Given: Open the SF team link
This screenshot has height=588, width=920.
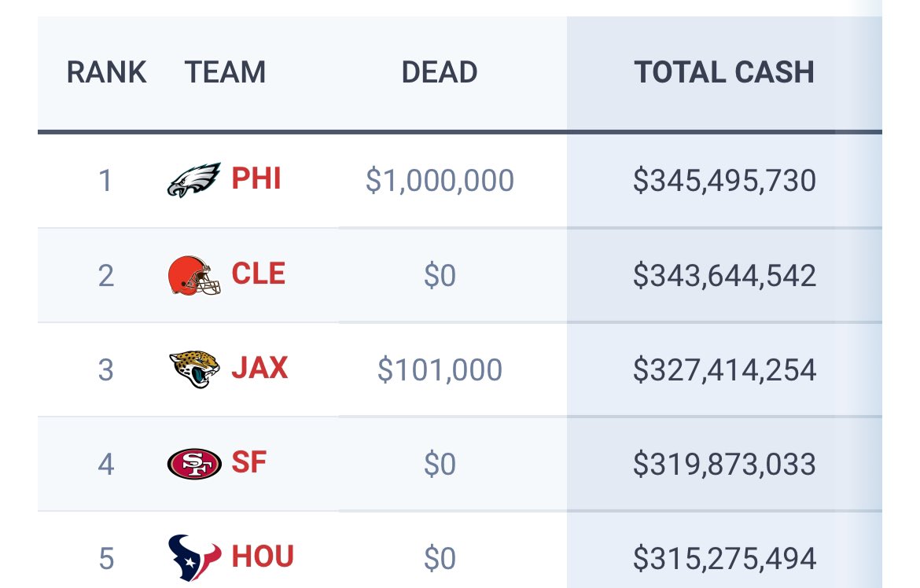Looking at the screenshot, I should [249, 462].
